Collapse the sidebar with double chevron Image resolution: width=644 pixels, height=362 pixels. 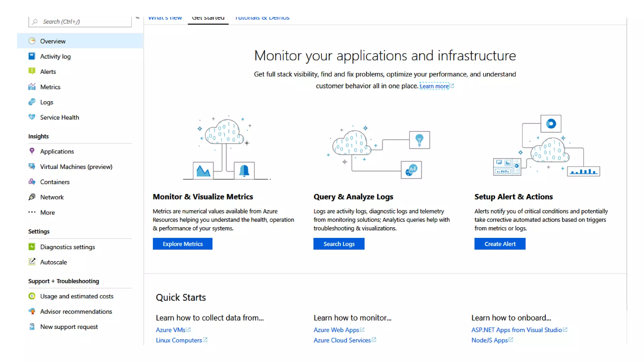(137, 18)
